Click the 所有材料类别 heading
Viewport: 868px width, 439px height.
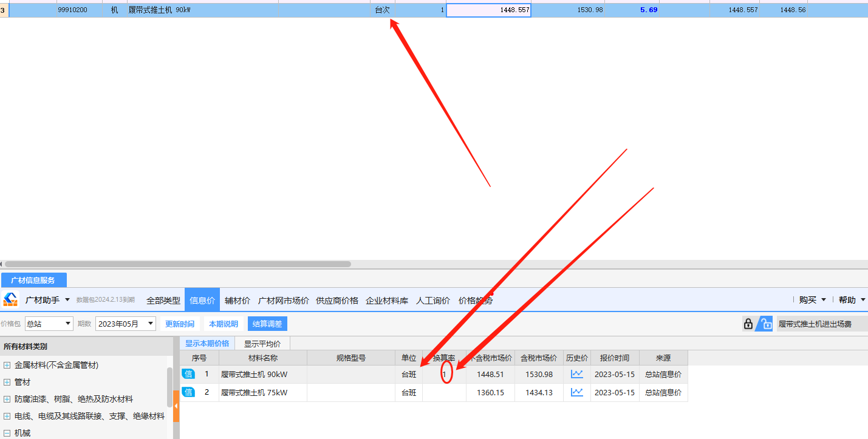coord(26,347)
